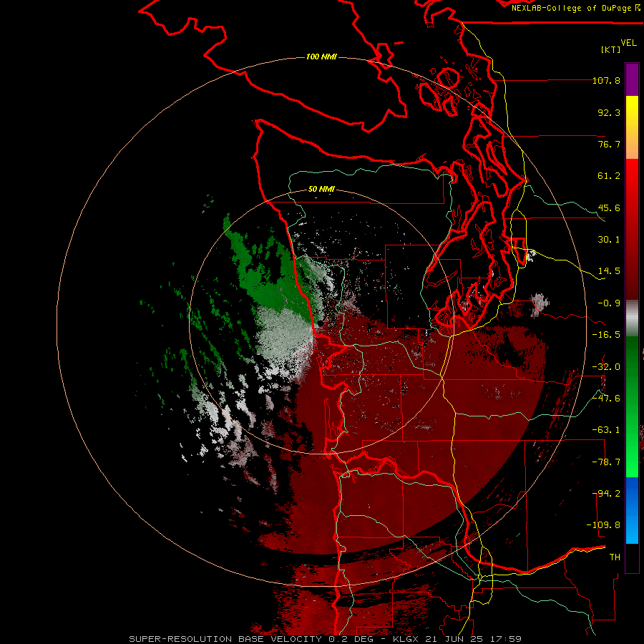The image size is (644, 644).
Task: Select the 61.2 velocity scale value
Action: pyautogui.click(x=609, y=176)
